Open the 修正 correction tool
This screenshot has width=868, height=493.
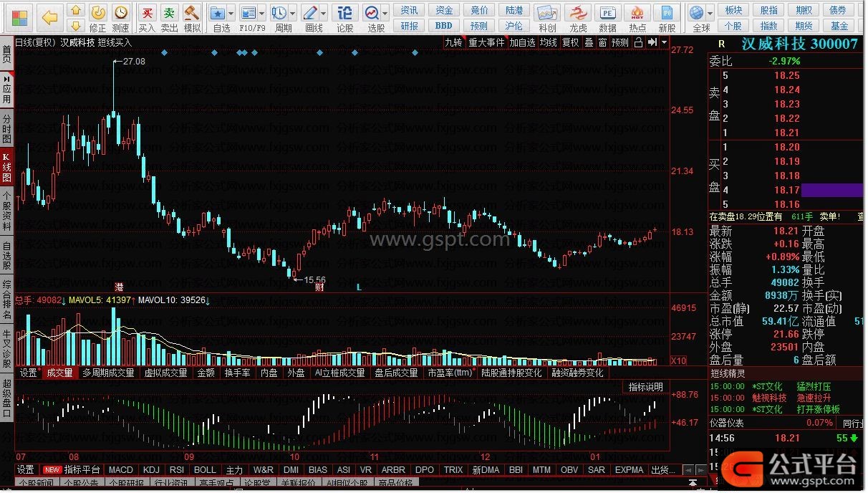point(98,18)
